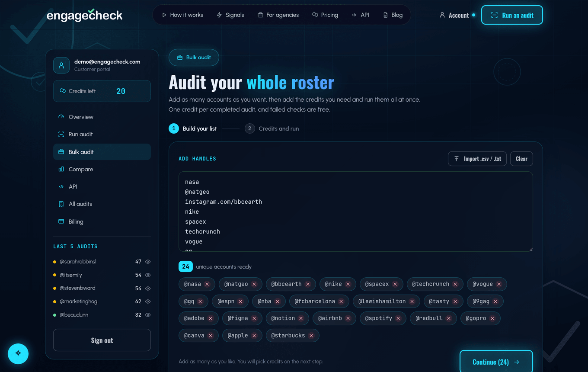Select Run audit in the sidebar
The image size is (588, 372).
(x=102, y=134)
